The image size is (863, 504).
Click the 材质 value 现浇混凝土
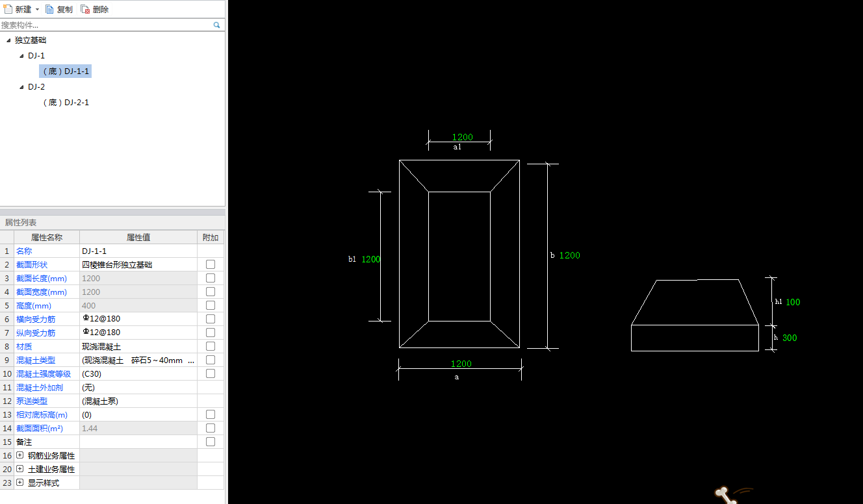coord(138,346)
